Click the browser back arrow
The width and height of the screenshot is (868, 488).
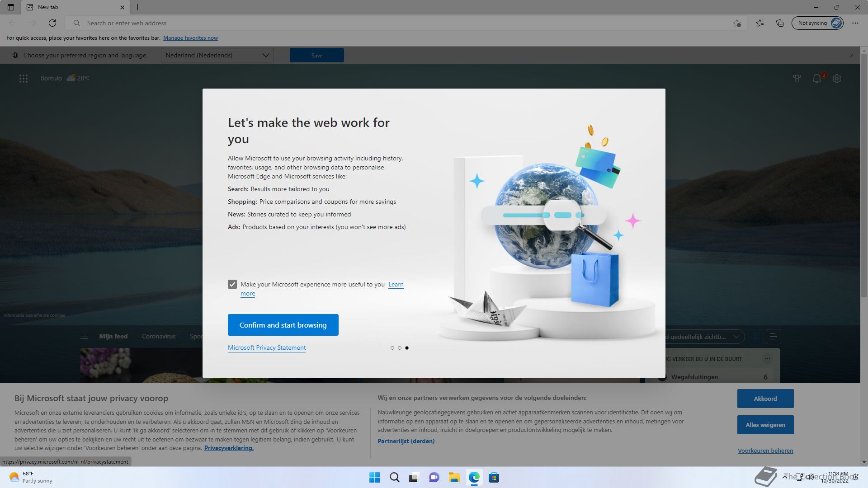click(x=13, y=23)
